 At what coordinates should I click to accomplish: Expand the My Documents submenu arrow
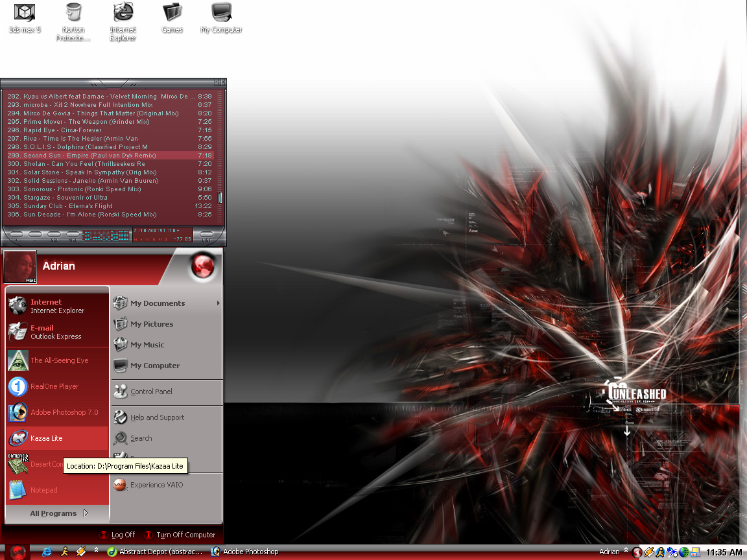pyautogui.click(x=218, y=303)
